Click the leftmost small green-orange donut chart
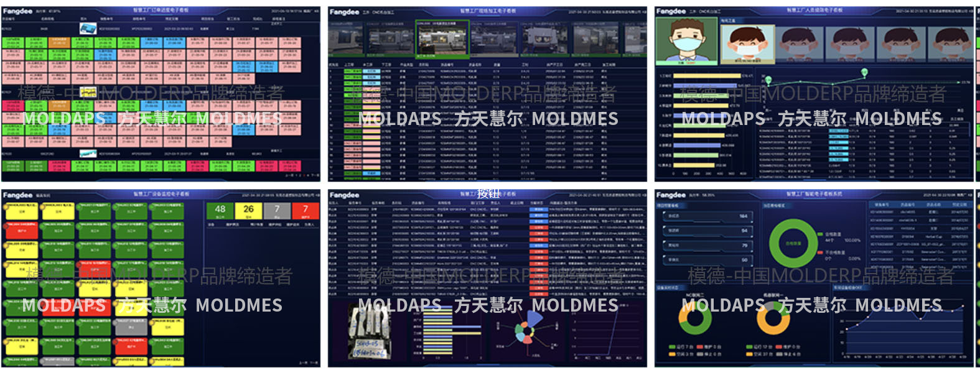Screen dimensions: 980x375 pos(695,317)
